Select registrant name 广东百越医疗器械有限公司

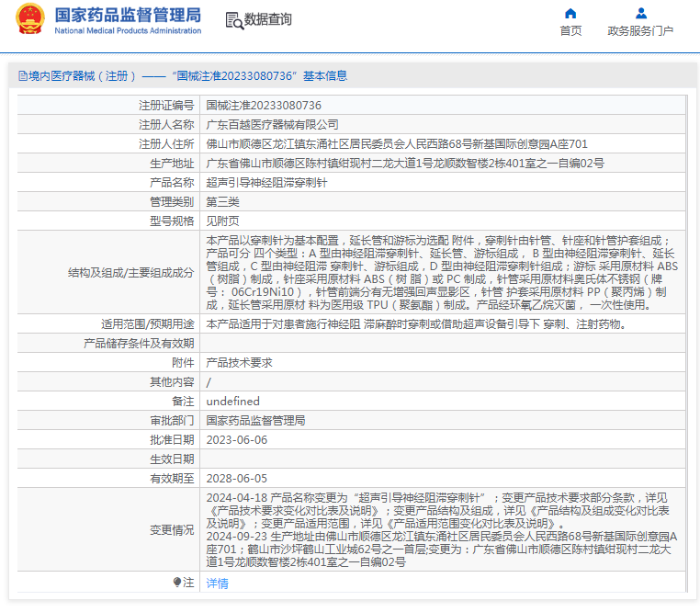click(x=272, y=125)
